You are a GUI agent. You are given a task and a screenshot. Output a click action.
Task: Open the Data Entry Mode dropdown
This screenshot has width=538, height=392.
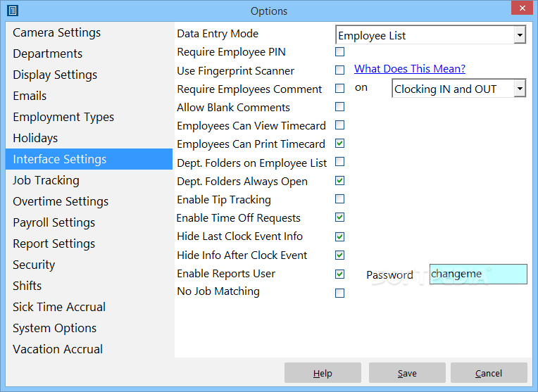430,34
